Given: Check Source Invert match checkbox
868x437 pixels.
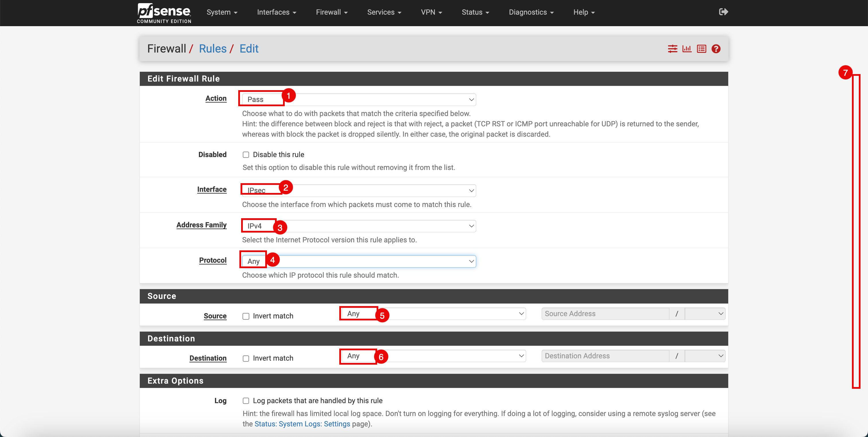Looking at the screenshot, I should coord(246,316).
